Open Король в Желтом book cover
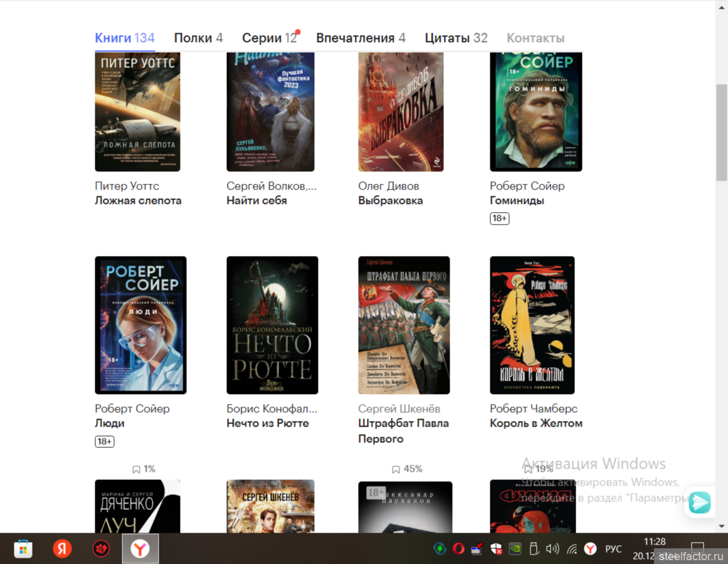The height and width of the screenshot is (564, 728). coord(532,325)
